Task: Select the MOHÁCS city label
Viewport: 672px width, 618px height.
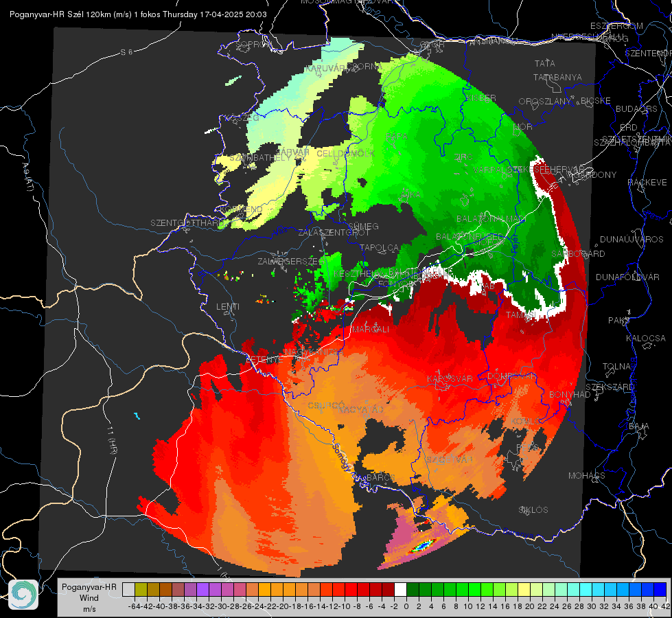Action: pos(587,476)
